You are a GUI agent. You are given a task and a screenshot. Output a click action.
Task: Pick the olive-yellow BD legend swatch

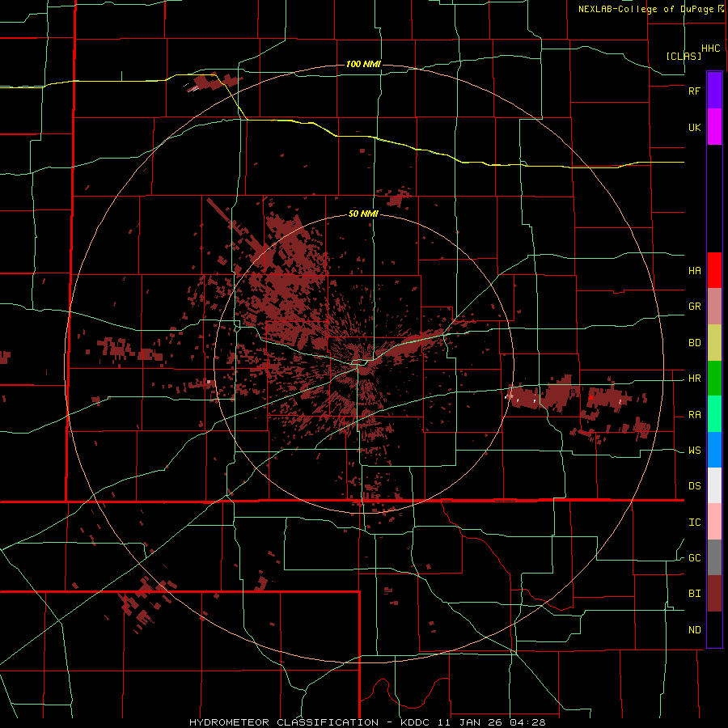tap(714, 343)
